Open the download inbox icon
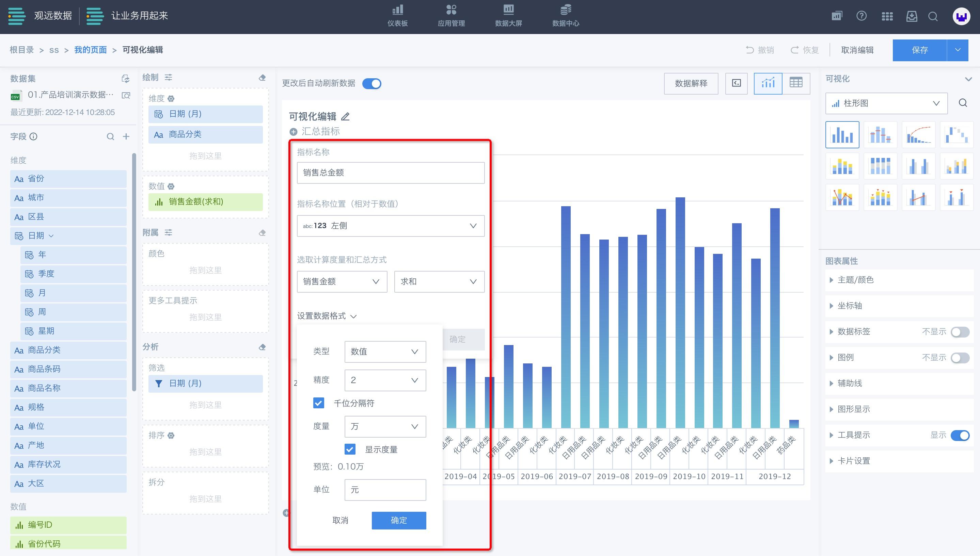980x556 pixels. [912, 16]
